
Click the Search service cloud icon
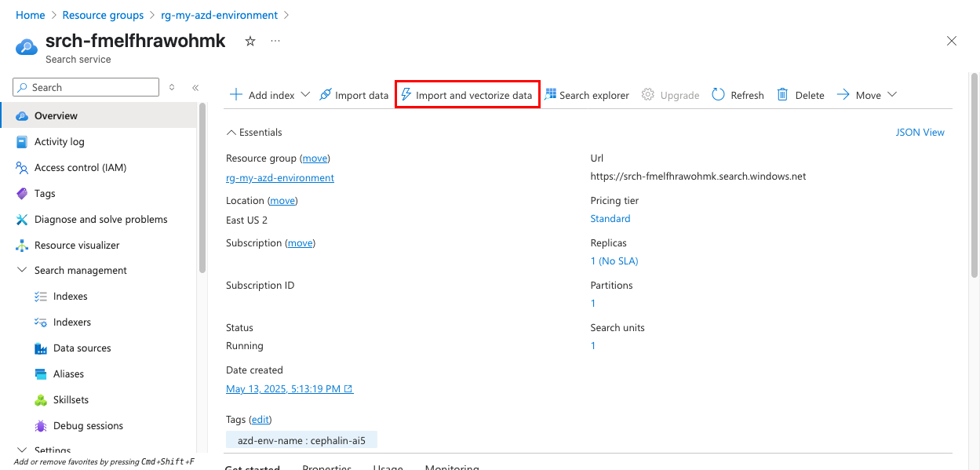[27, 47]
